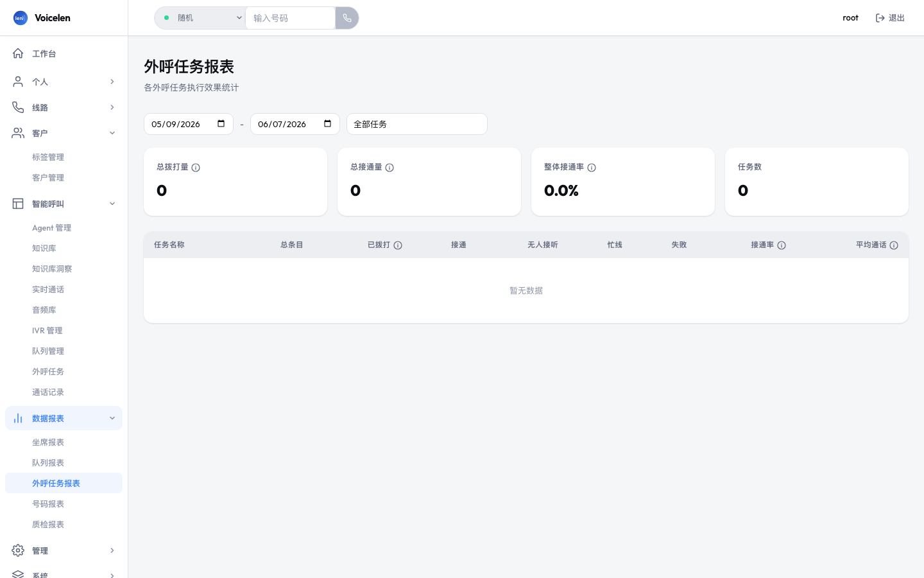Click the 总条目 column header
924x578 pixels.
coord(292,245)
